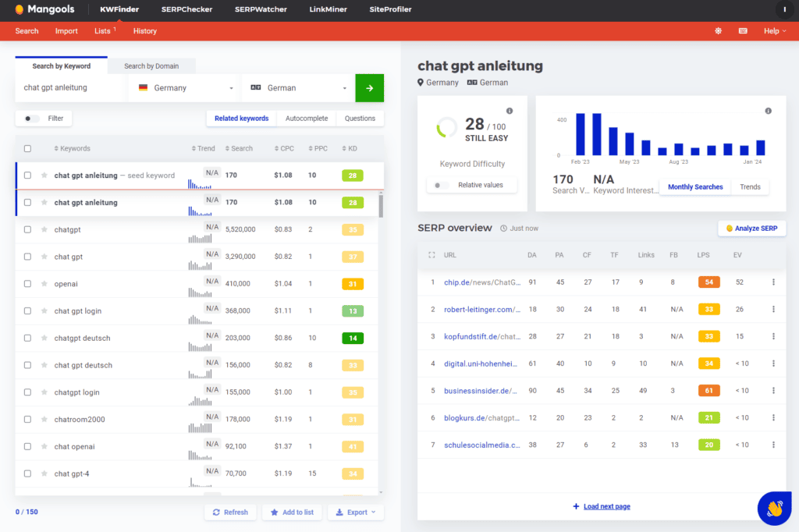This screenshot has width=799, height=532.
Task: Check the openai keyword checkbox
Action: click(x=27, y=284)
